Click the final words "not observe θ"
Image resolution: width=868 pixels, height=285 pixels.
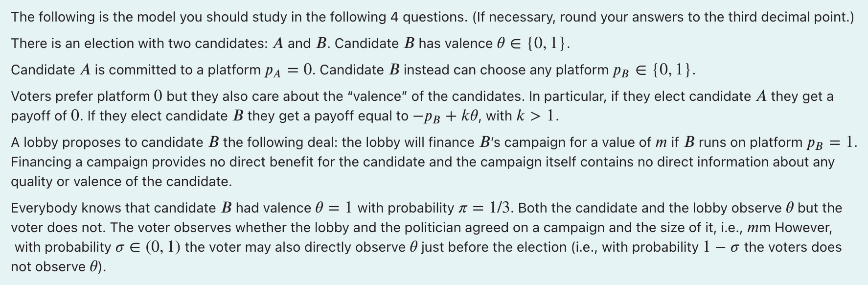tap(56, 267)
